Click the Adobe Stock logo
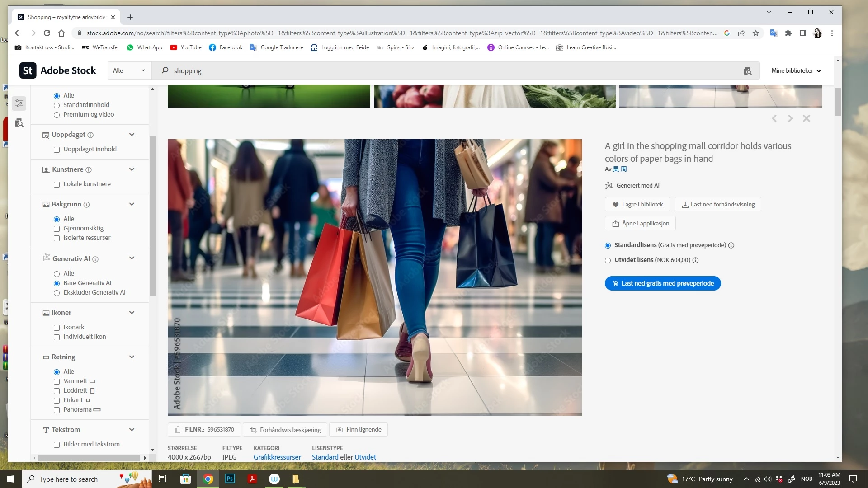The image size is (868, 488). click(58, 70)
